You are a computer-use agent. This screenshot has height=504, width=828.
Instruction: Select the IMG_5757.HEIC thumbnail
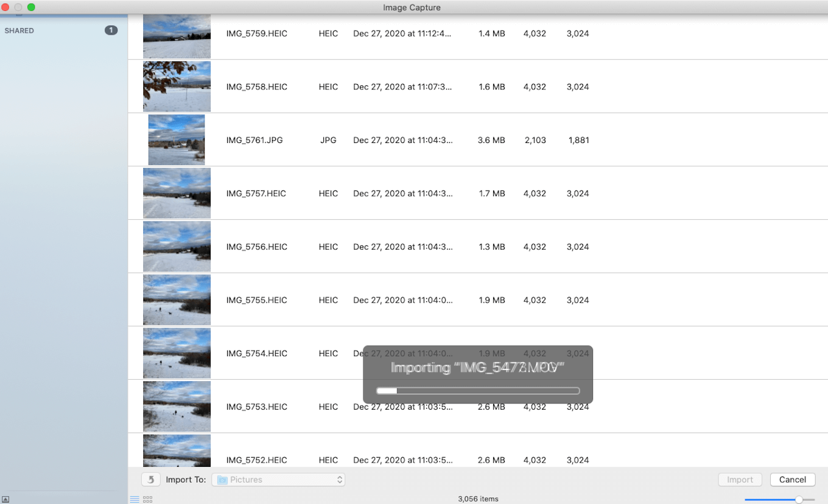177,193
